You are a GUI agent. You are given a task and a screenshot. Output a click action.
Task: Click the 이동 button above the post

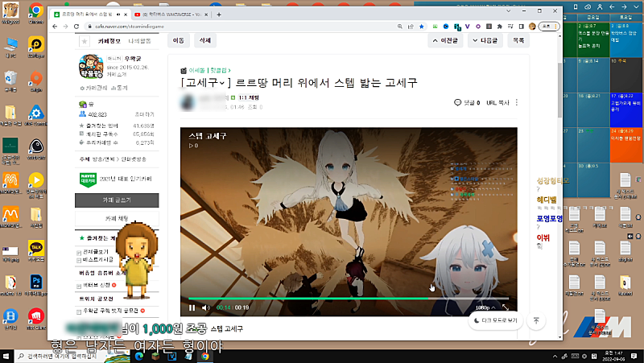178,41
